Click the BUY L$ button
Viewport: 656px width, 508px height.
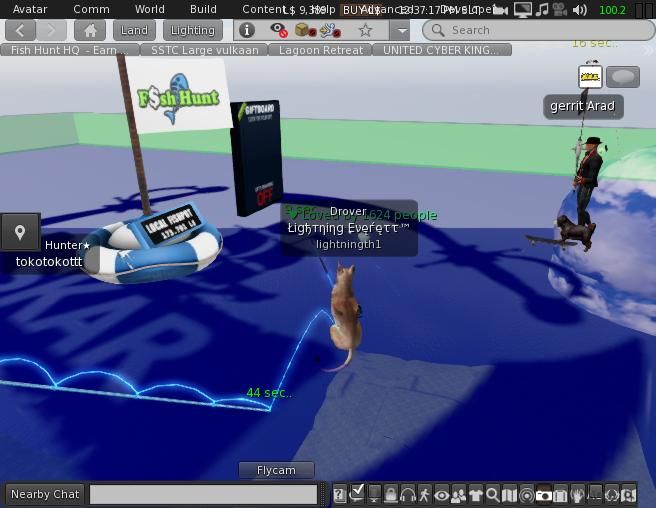[x=362, y=10]
